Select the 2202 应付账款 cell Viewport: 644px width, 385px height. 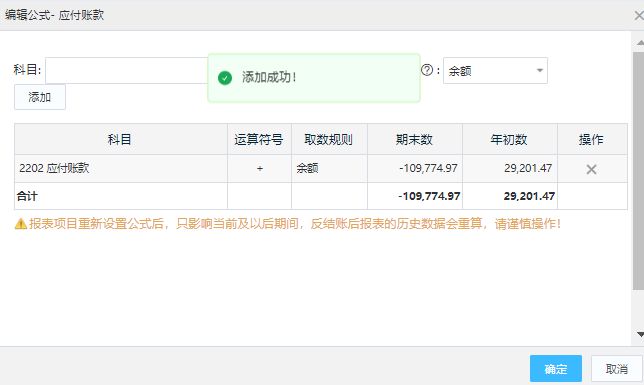121,168
